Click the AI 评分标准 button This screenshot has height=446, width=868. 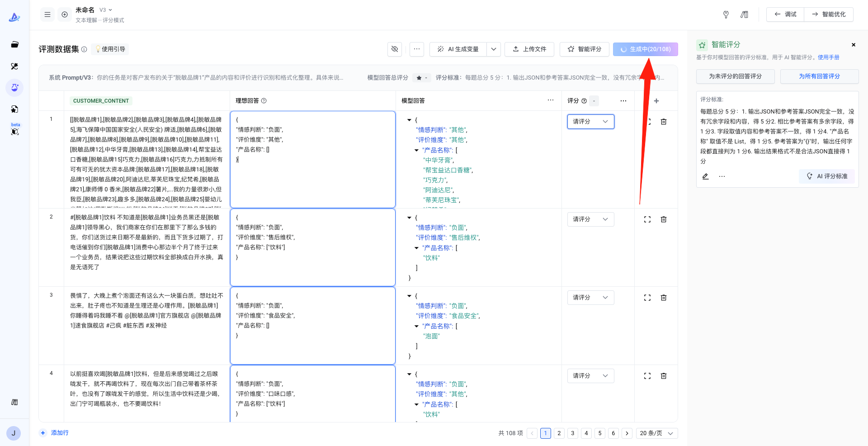click(x=827, y=176)
